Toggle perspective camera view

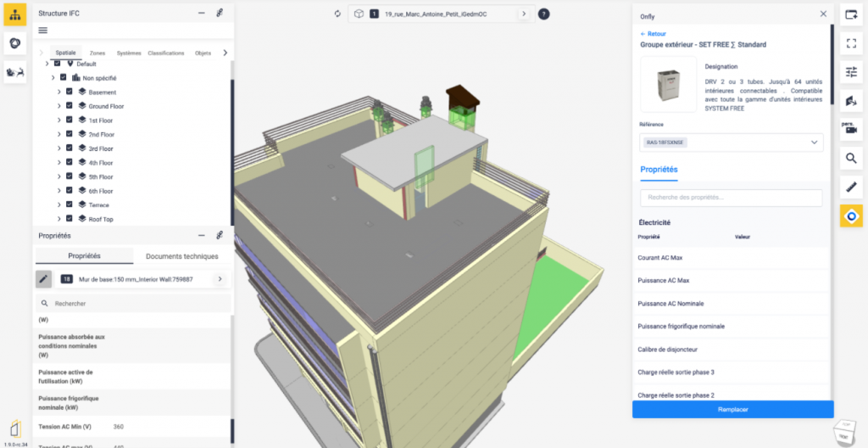pyautogui.click(x=851, y=128)
